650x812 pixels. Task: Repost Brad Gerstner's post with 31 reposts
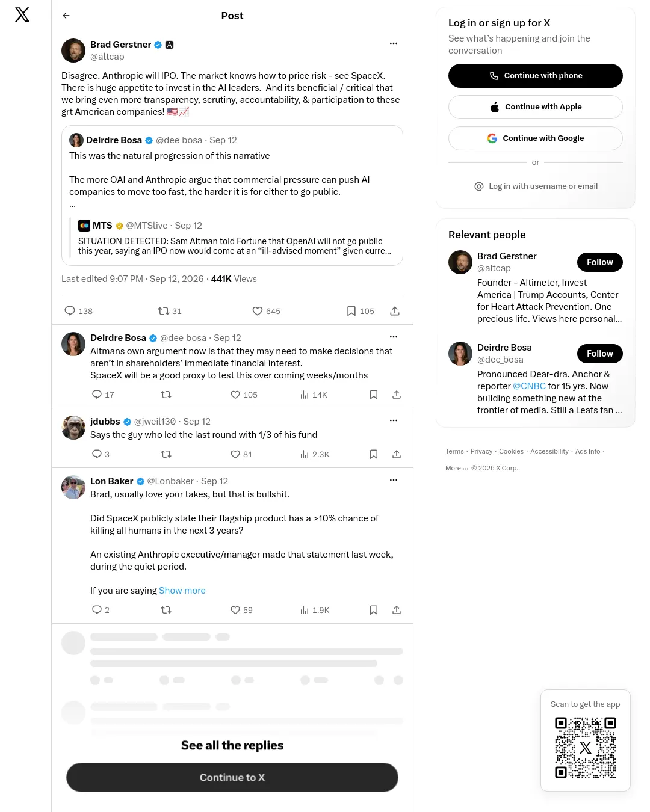point(163,311)
